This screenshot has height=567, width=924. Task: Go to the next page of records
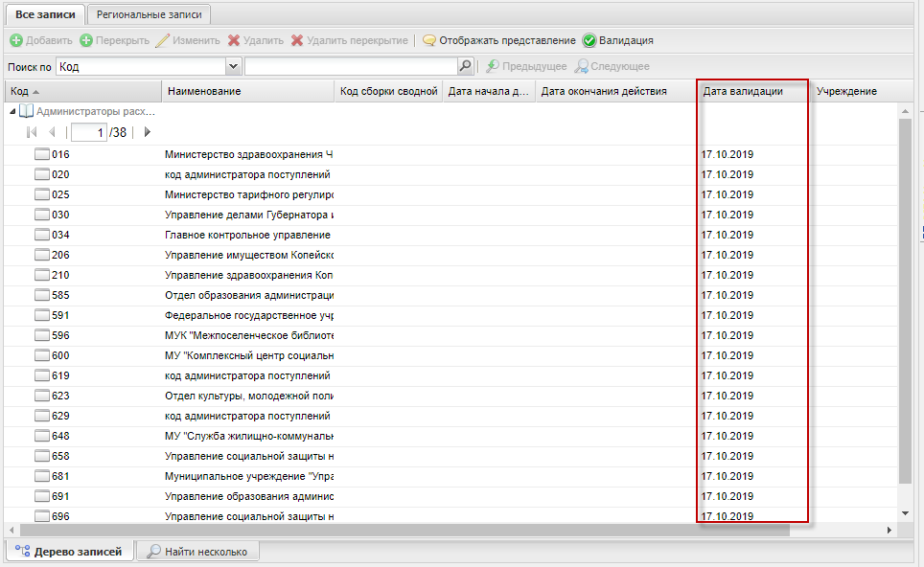coord(147,132)
